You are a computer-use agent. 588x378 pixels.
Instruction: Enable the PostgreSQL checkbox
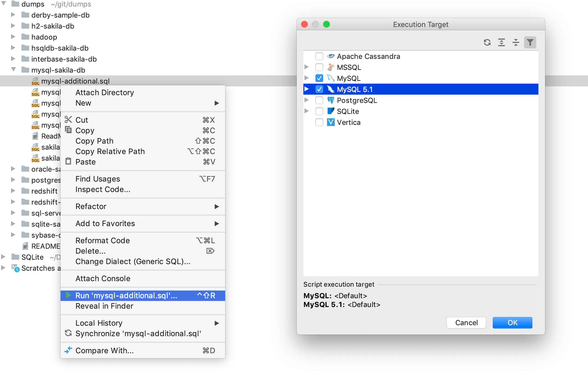coord(319,100)
